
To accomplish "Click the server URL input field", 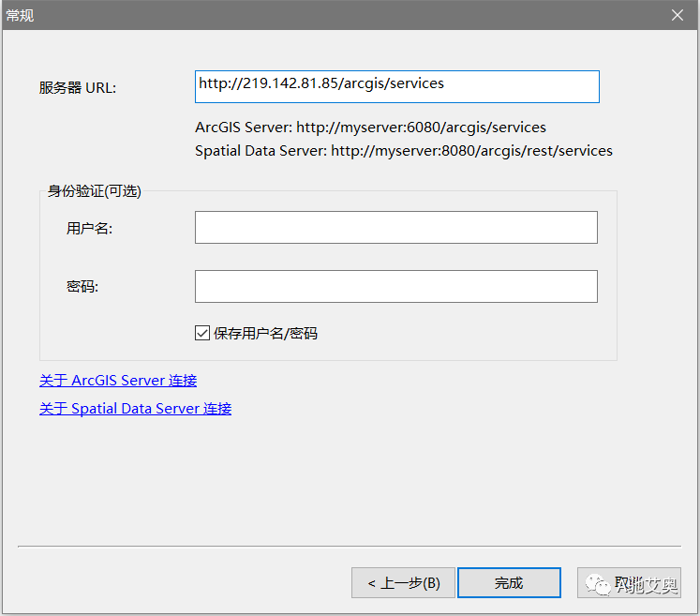I will coord(397,86).
